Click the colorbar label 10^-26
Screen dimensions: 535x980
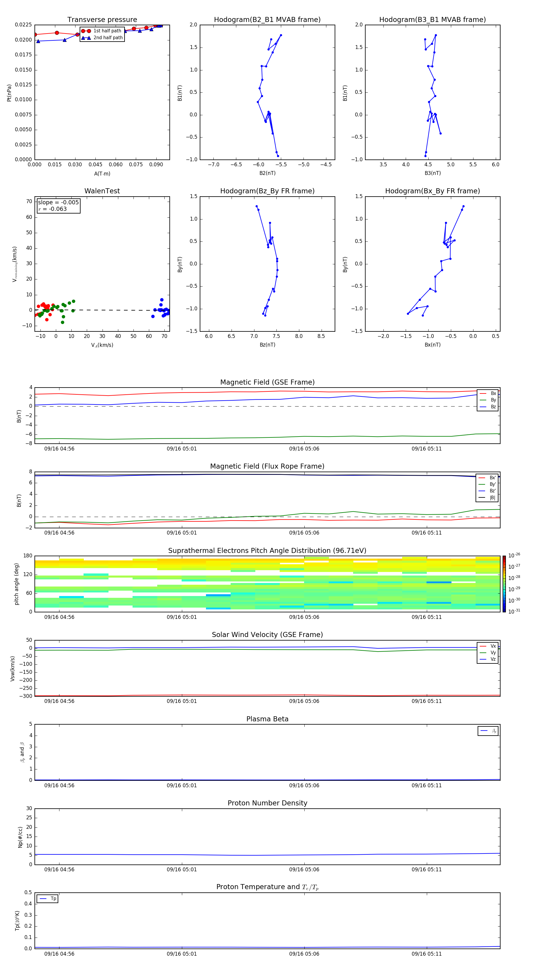point(514,555)
